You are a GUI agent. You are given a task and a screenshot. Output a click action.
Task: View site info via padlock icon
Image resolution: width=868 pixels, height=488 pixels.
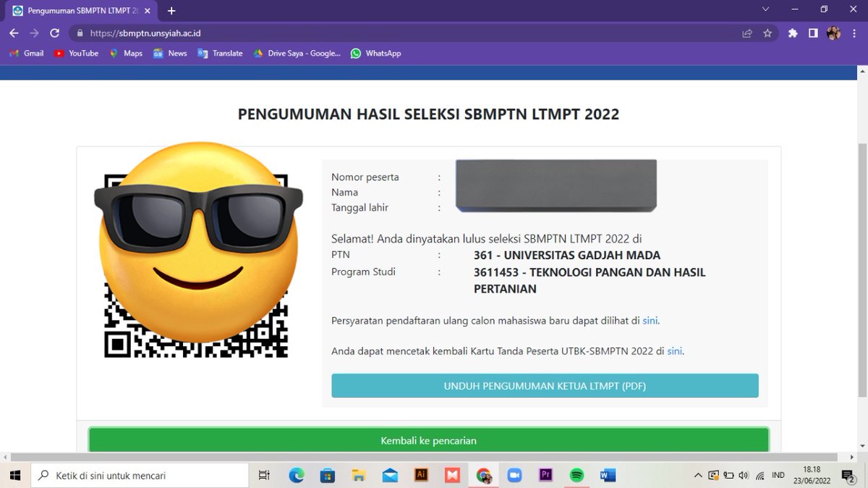pos(80,33)
